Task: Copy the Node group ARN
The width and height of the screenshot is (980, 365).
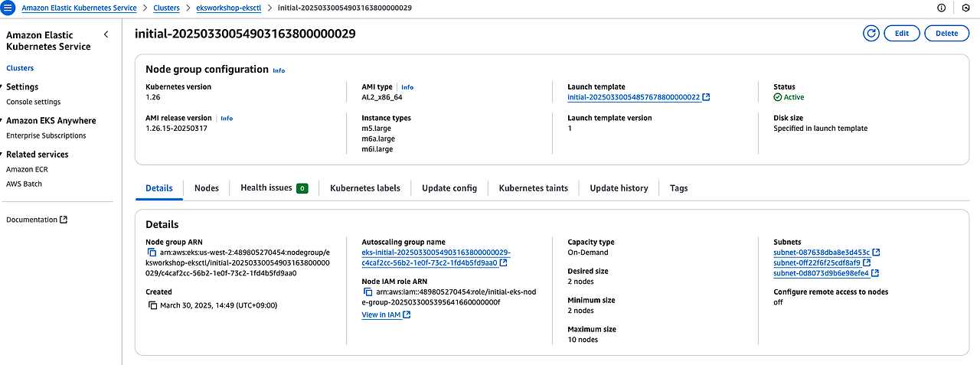Action: point(152,253)
